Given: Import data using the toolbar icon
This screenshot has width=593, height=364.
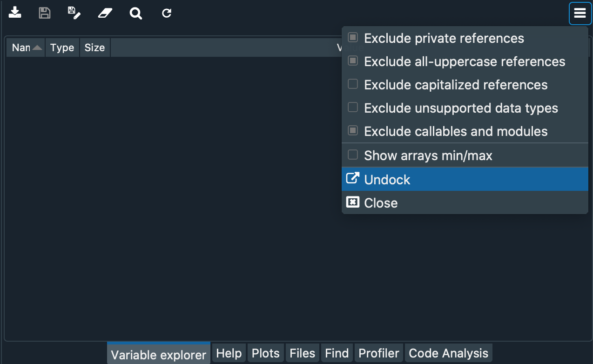Looking at the screenshot, I should (x=14, y=13).
